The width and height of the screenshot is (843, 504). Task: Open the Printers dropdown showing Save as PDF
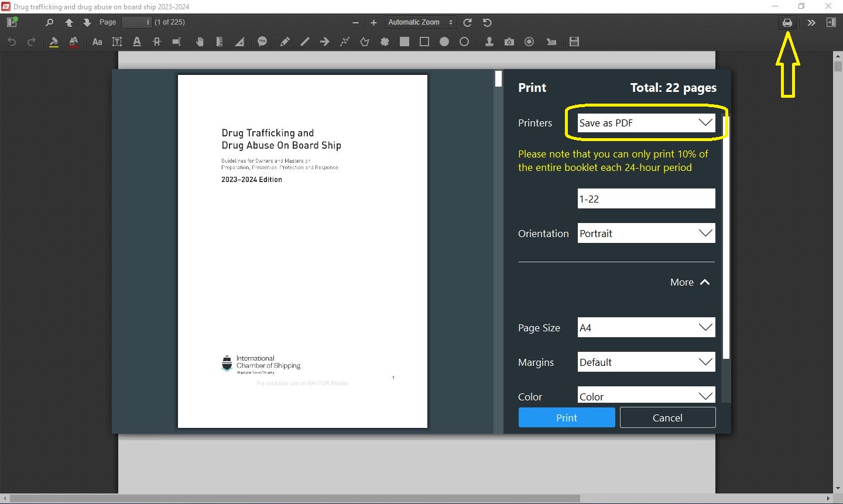646,123
